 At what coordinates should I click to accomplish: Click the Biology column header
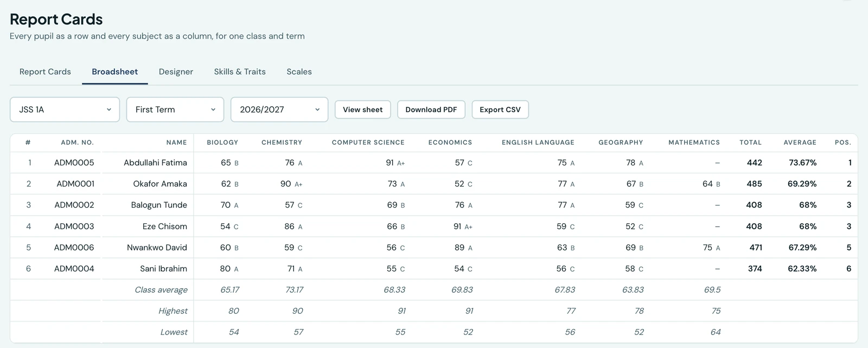click(x=222, y=143)
